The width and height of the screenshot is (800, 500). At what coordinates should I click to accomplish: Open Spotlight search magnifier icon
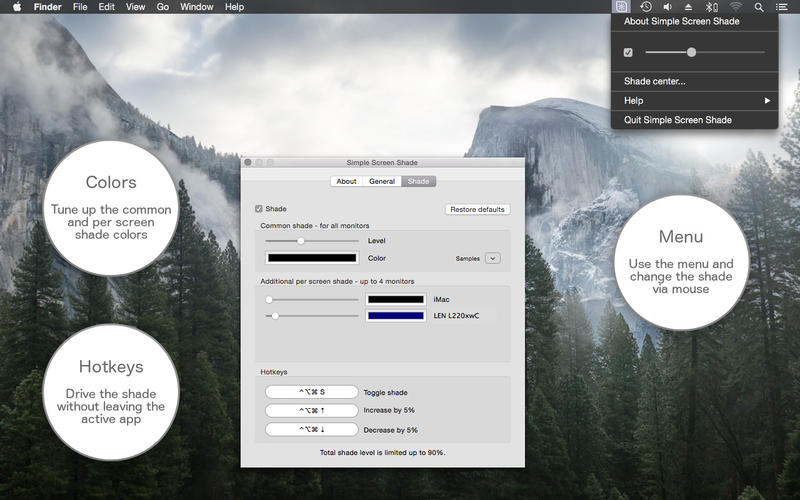759,7
